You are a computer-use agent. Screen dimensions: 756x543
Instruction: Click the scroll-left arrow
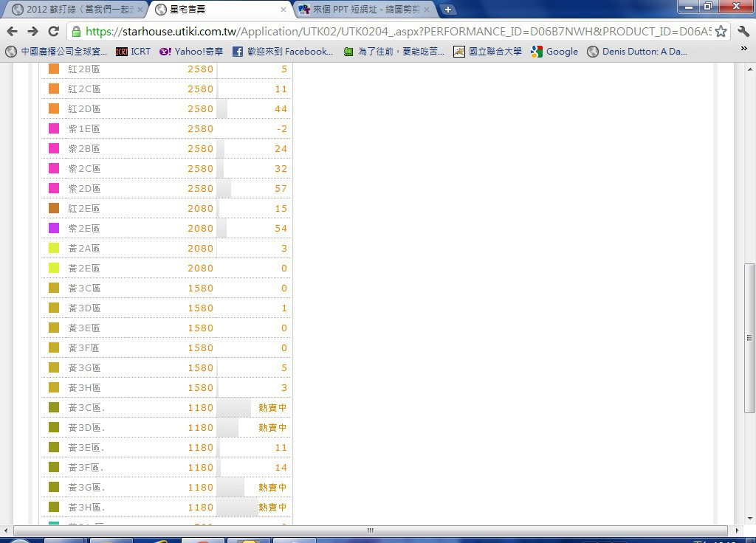(6, 530)
